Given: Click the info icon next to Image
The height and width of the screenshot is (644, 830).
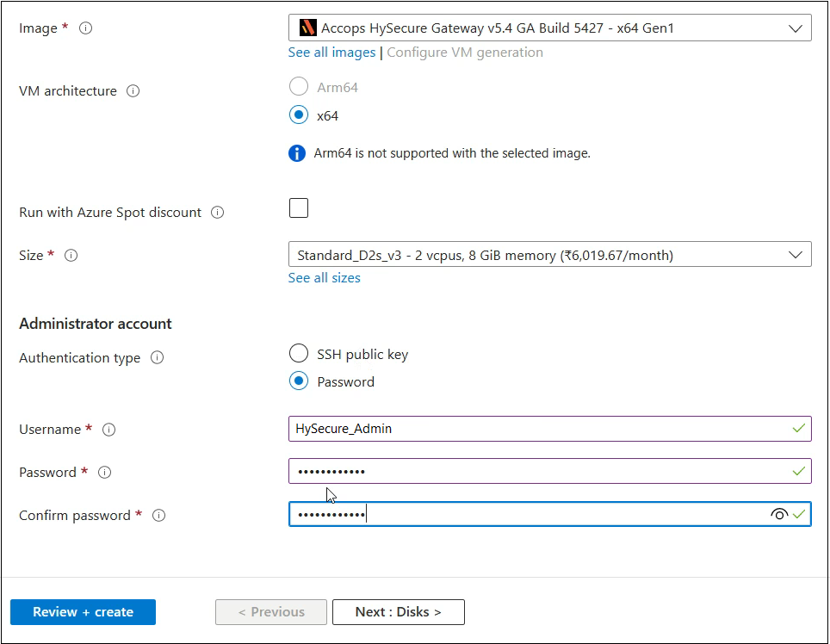Looking at the screenshot, I should click(86, 28).
